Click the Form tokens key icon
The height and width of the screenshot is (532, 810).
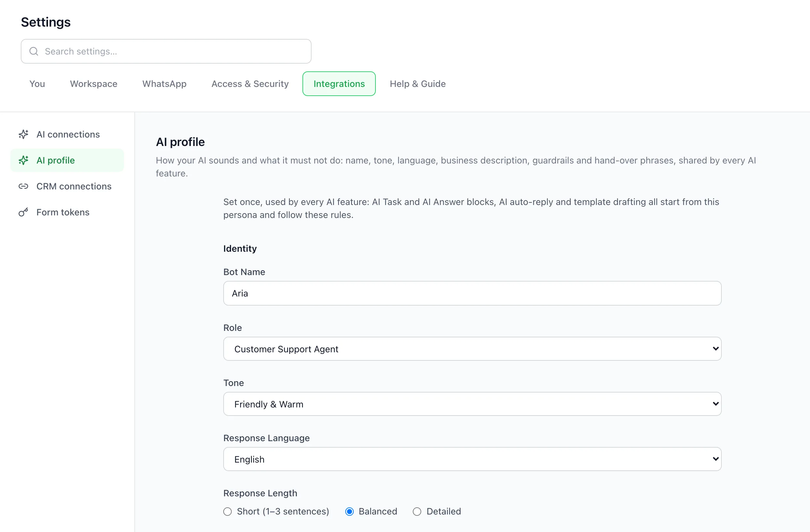pos(23,212)
